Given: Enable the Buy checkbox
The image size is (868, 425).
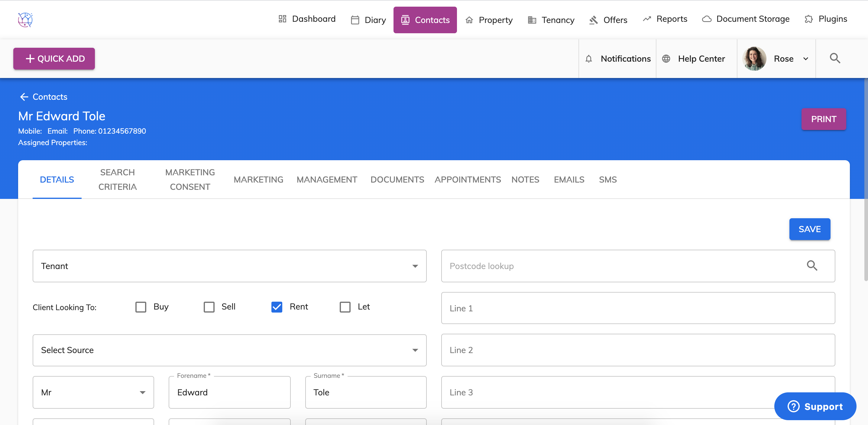Looking at the screenshot, I should tap(141, 307).
